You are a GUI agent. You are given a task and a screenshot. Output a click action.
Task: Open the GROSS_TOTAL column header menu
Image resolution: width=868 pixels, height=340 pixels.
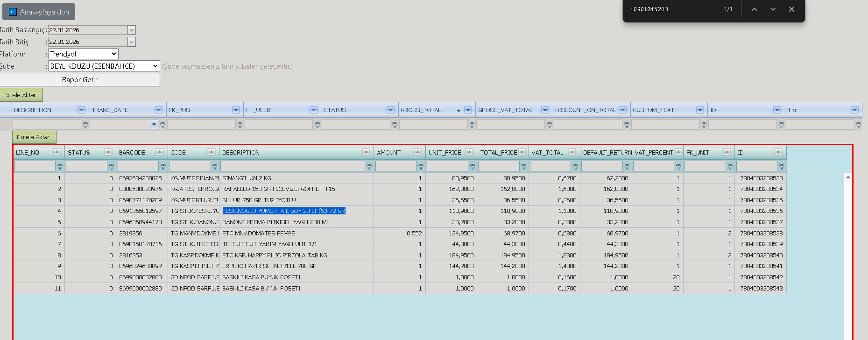[x=468, y=110]
